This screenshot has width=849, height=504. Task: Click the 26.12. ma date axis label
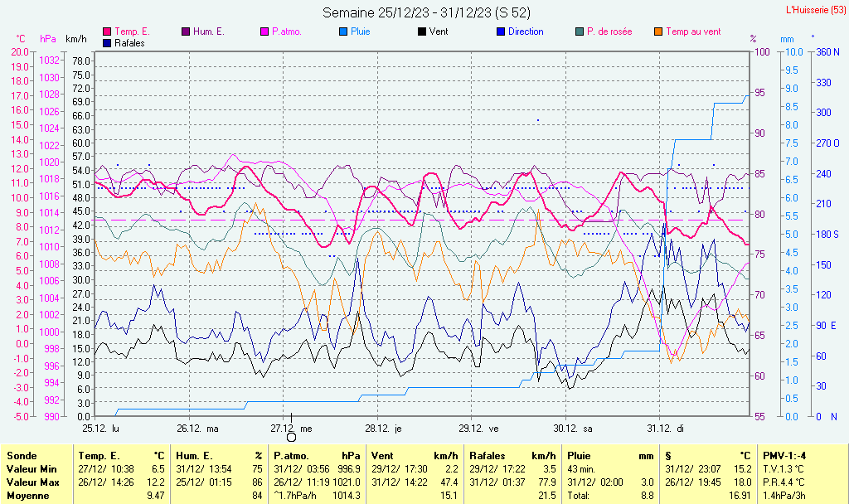point(197,429)
